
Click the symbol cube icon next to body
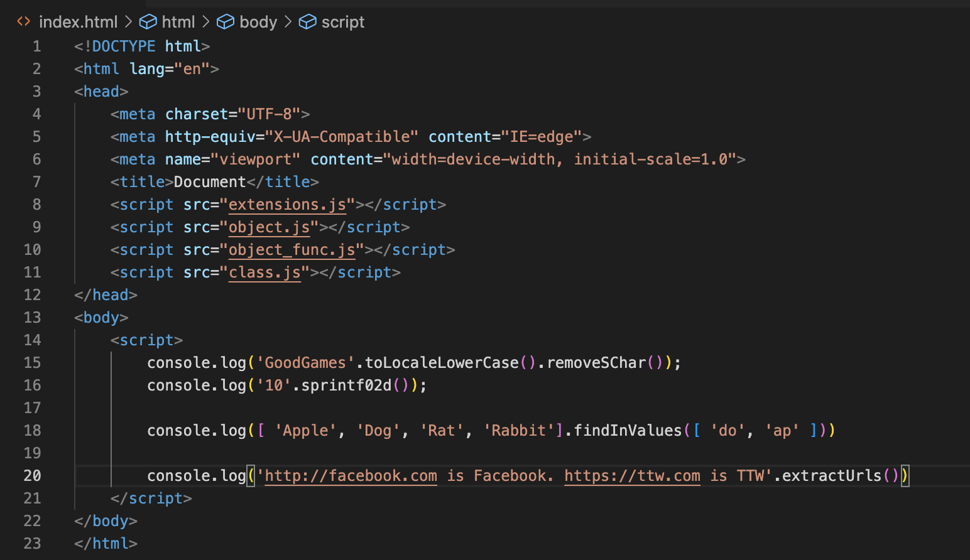pyautogui.click(x=225, y=21)
